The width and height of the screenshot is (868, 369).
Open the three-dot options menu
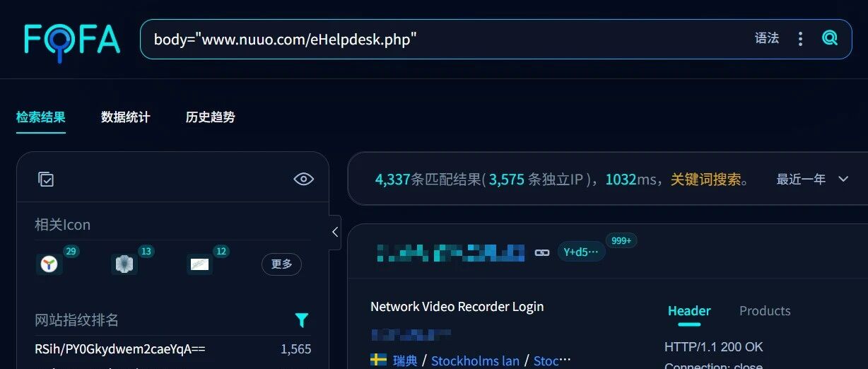800,39
